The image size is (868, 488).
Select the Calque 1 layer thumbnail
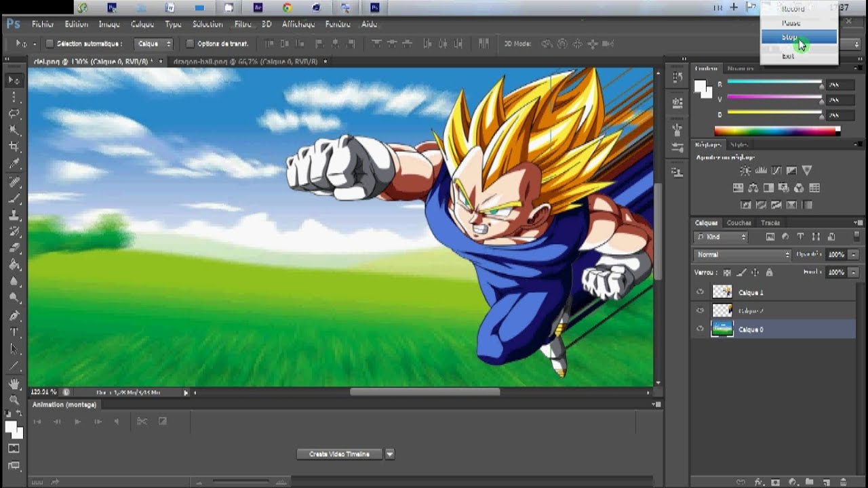pos(722,292)
